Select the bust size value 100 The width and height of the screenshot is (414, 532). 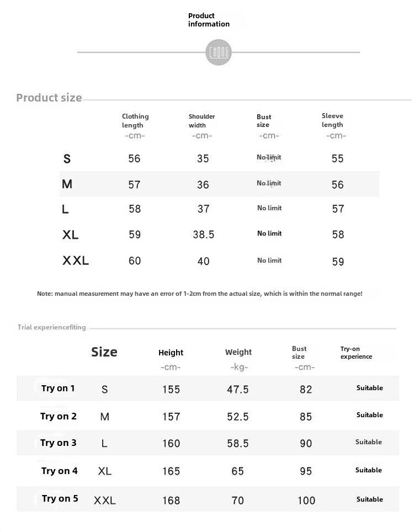pos(306,501)
